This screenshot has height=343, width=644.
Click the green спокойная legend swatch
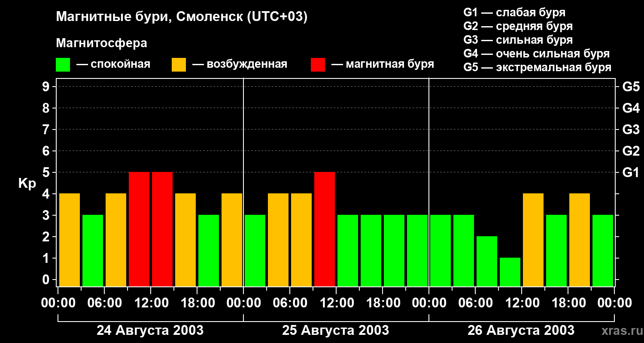pyautogui.click(x=63, y=65)
